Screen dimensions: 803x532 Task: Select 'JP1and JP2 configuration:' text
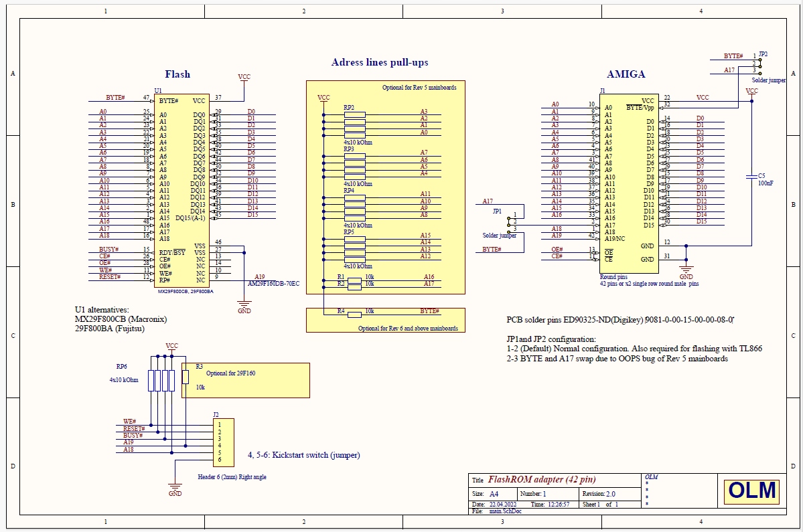coord(551,339)
